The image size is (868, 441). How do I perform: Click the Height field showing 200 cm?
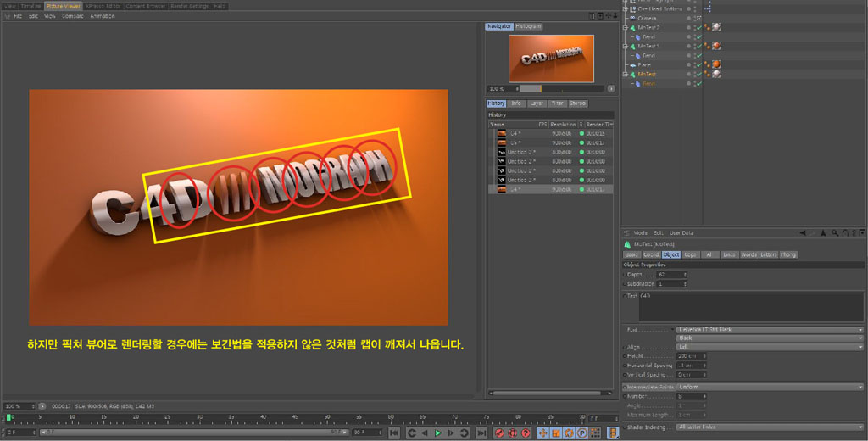(692, 356)
